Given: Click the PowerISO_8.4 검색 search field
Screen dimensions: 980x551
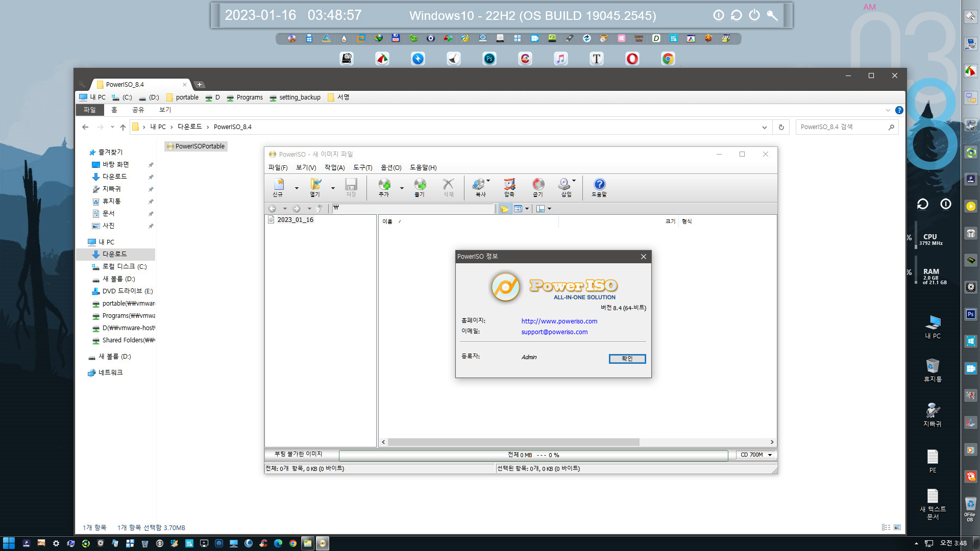Looking at the screenshot, I should [847, 127].
